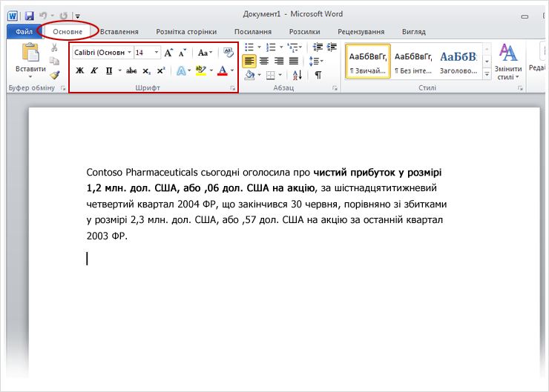Viewport: 549px width, 392px height.
Task: Open the Шрифт dialog launcher
Action: point(233,88)
